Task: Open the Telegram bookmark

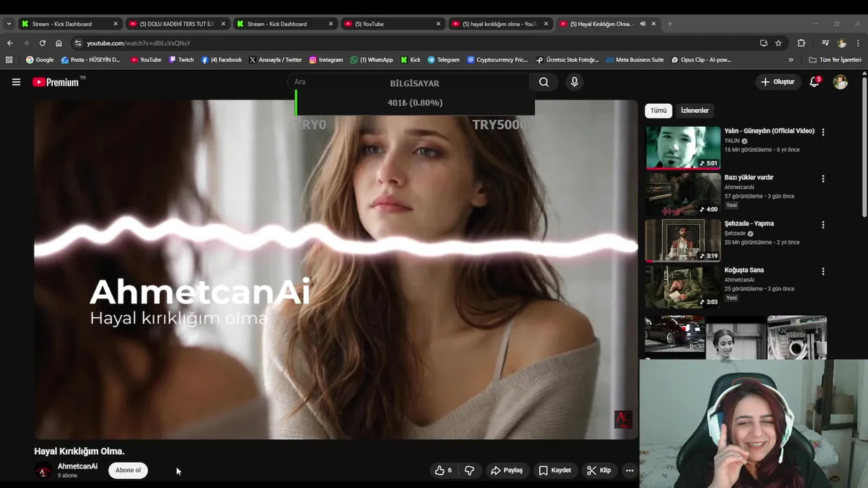Action: tap(443, 60)
